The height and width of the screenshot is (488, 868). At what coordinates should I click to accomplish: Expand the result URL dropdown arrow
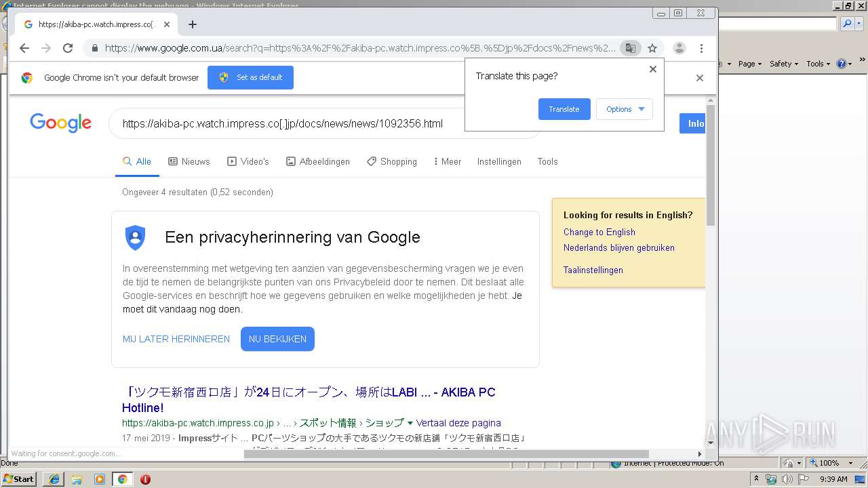click(410, 424)
